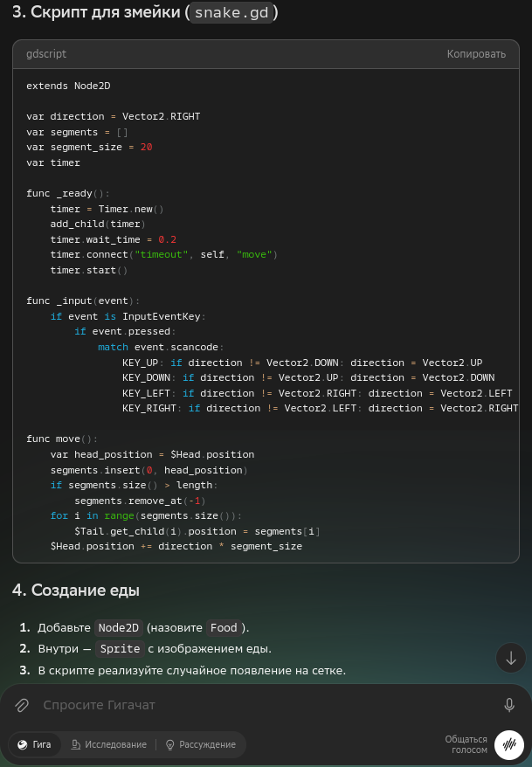Jump to bottom with the down arrow
This screenshot has height=767, width=532.
pos(511,658)
